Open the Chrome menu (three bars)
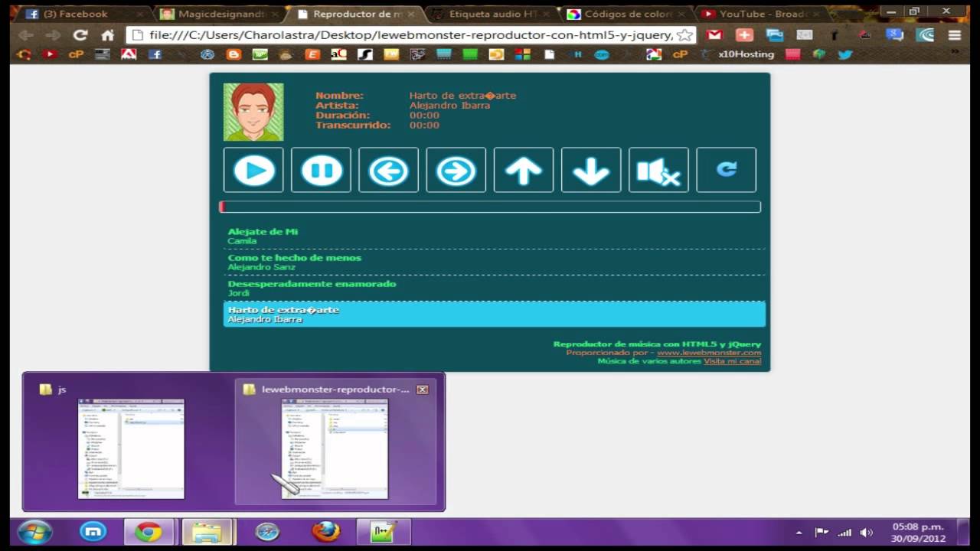The image size is (980, 551). click(x=954, y=35)
